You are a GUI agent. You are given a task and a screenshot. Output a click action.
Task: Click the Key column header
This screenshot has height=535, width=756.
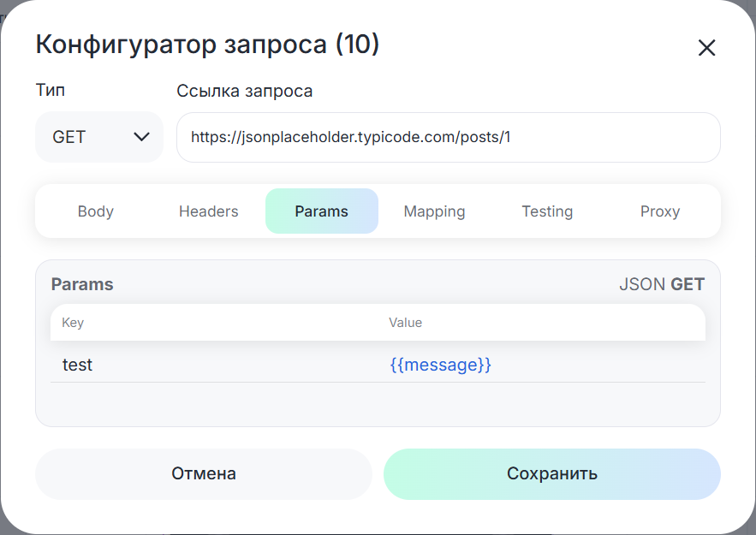click(x=73, y=323)
